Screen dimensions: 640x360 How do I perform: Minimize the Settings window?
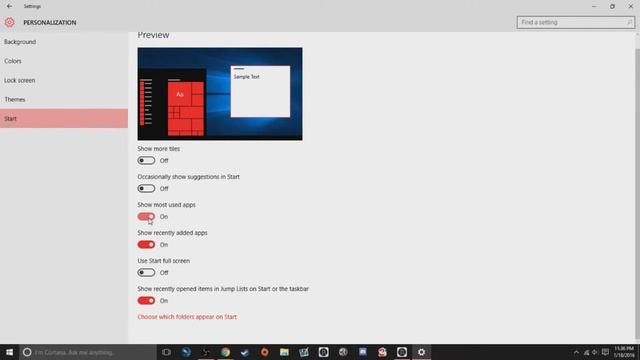coord(594,6)
